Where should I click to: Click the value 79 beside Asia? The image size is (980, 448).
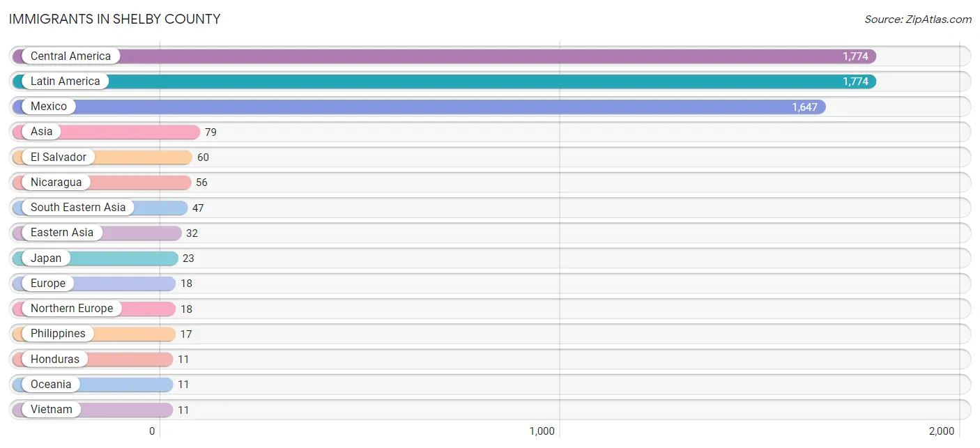[x=210, y=132]
